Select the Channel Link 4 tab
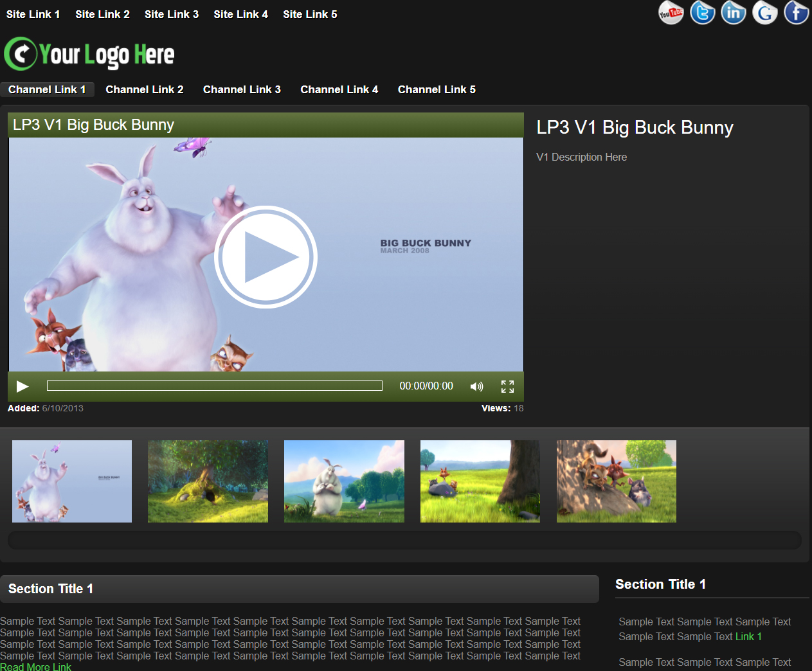 (x=339, y=89)
